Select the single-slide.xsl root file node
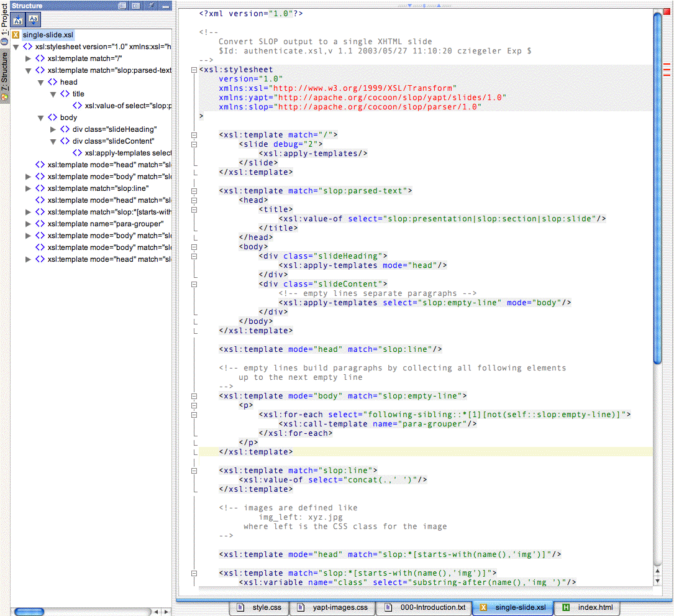This screenshot has height=616, width=674. [x=48, y=35]
